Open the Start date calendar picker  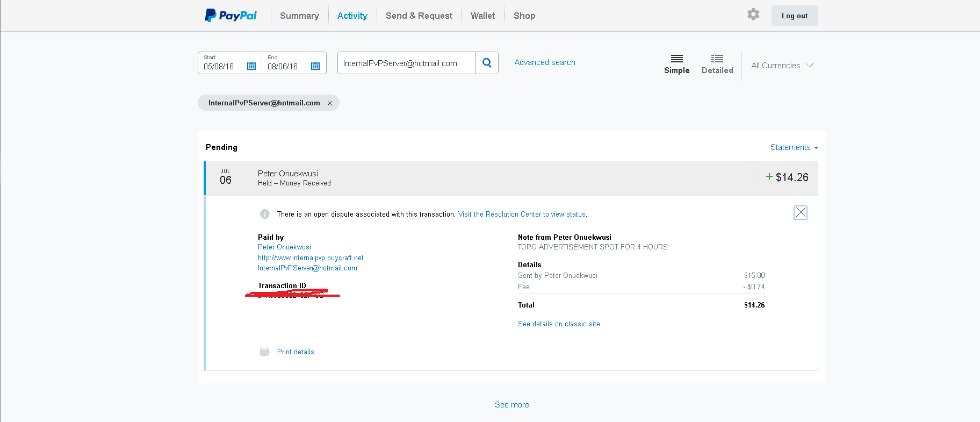(251, 66)
